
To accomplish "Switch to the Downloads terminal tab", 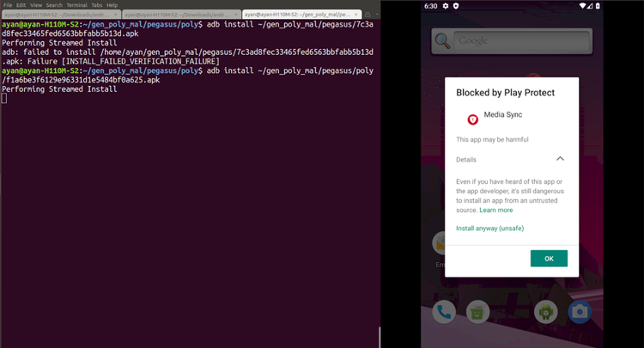I will tap(180, 15).
